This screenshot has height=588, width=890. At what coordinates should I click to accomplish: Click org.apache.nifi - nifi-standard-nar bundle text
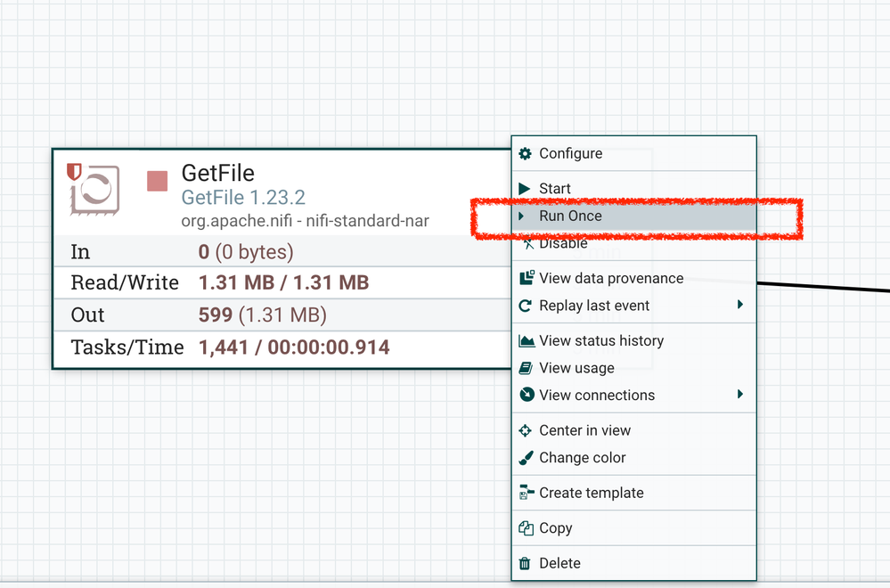[x=306, y=221]
